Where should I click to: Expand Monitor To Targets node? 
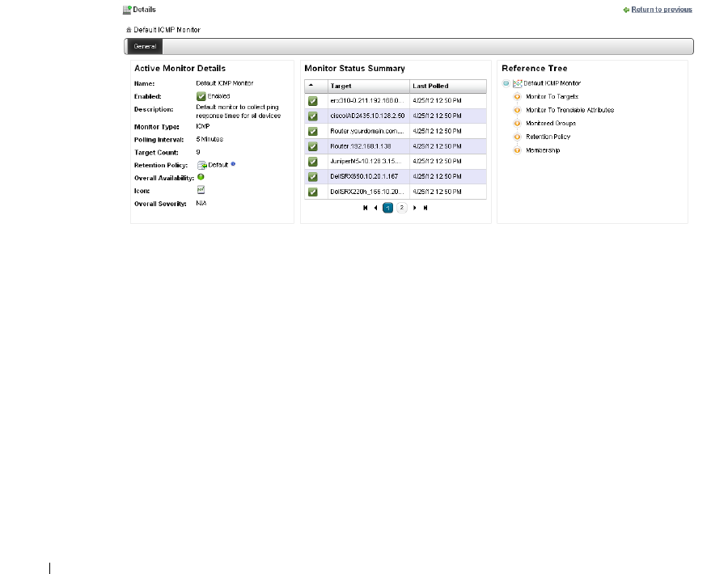tap(517, 96)
